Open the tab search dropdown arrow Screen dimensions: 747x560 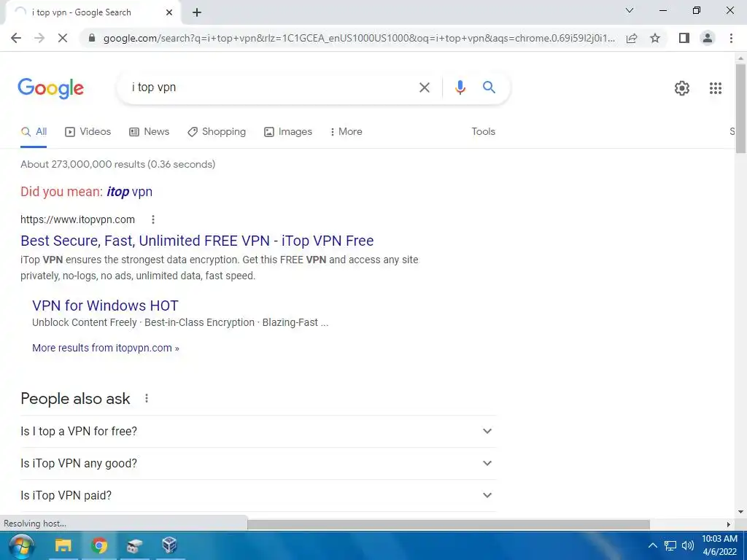630,10
